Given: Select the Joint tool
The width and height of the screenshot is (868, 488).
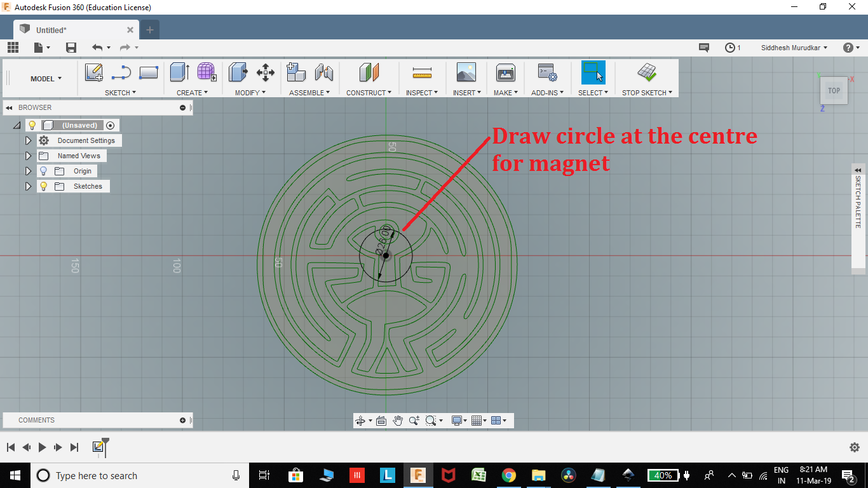Looking at the screenshot, I should [324, 72].
